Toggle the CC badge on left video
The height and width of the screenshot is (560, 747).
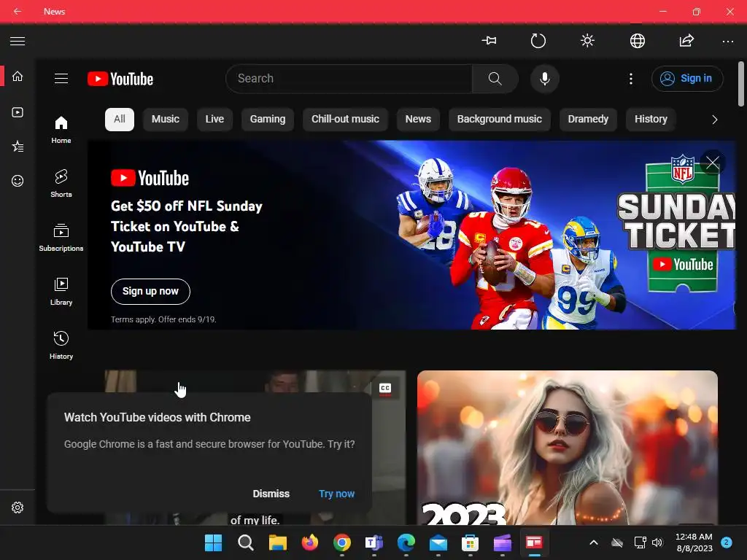click(385, 389)
